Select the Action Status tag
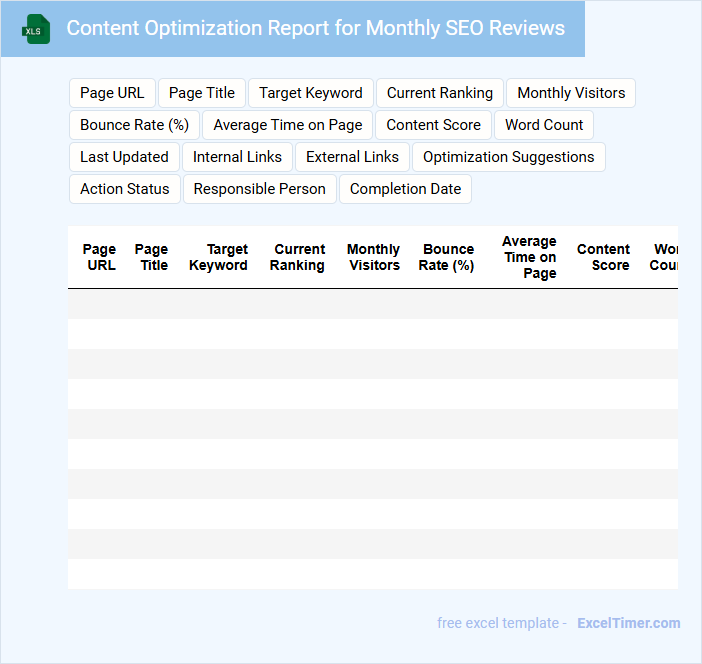Viewport: 702px width, 664px height. click(x=124, y=189)
